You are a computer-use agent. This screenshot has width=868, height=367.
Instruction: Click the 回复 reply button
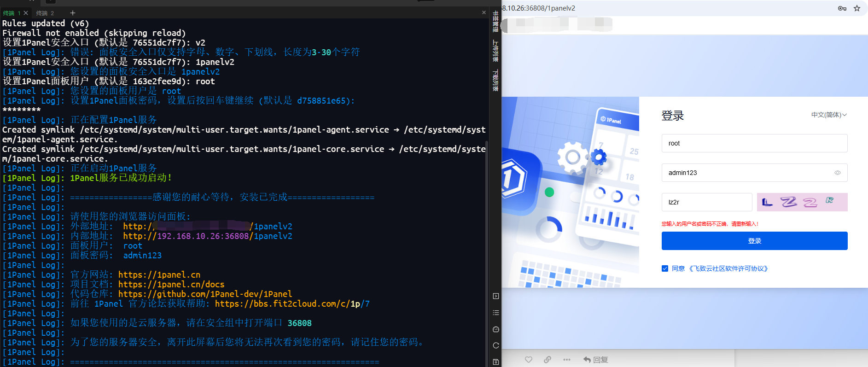pyautogui.click(x=596, y=360)
